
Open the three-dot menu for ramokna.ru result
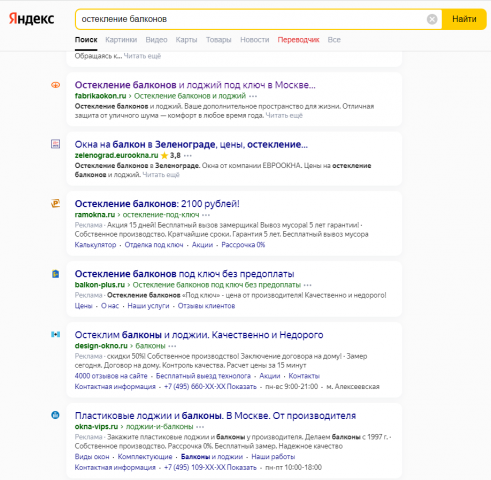coord(206,215)
